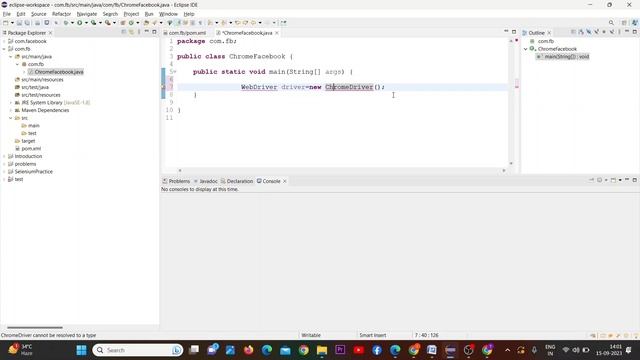Viewport: 640px width, 360px height.
Task: Toggle Hide Static Members in Outline toolbar
Action: point(597,32)
